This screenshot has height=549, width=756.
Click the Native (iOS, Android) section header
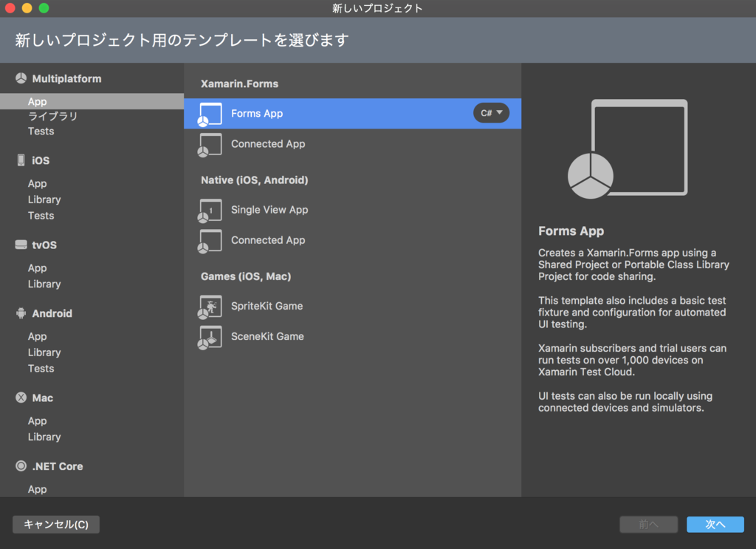[254, 180]
